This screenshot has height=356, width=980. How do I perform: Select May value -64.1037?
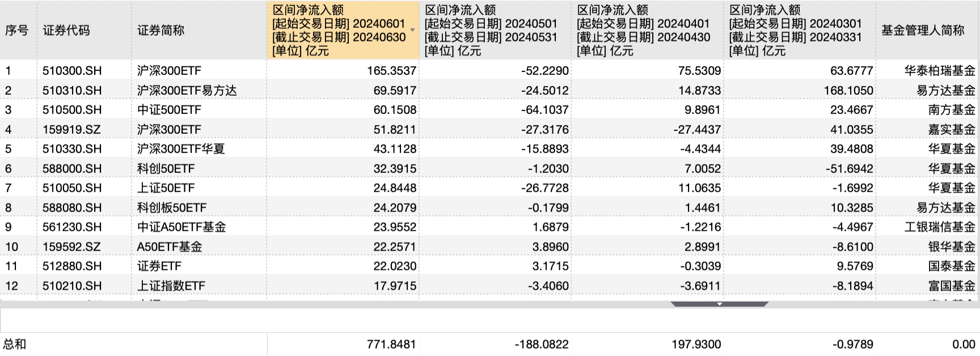pyautogui.click(x=545, y=109)
